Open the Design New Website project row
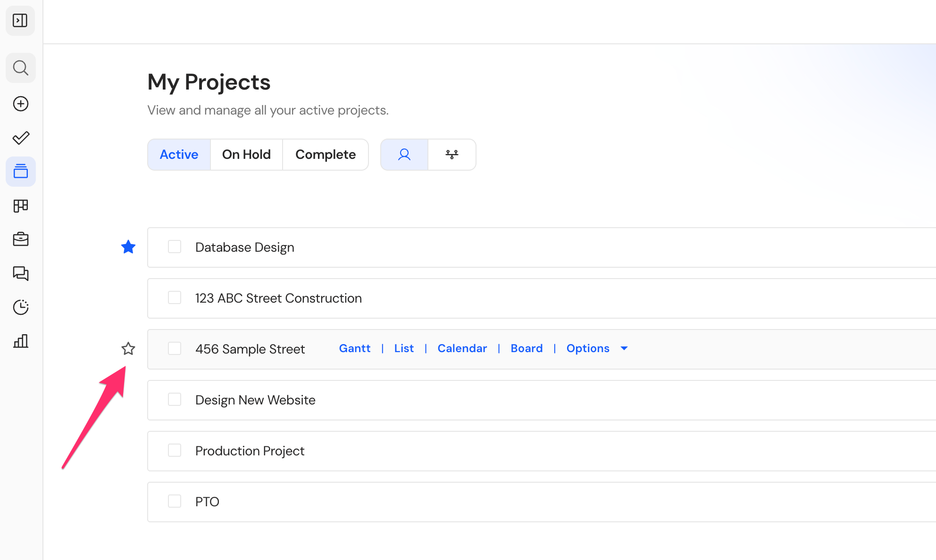The height and width of the screenshot is (560, 936). pos(542,400)
